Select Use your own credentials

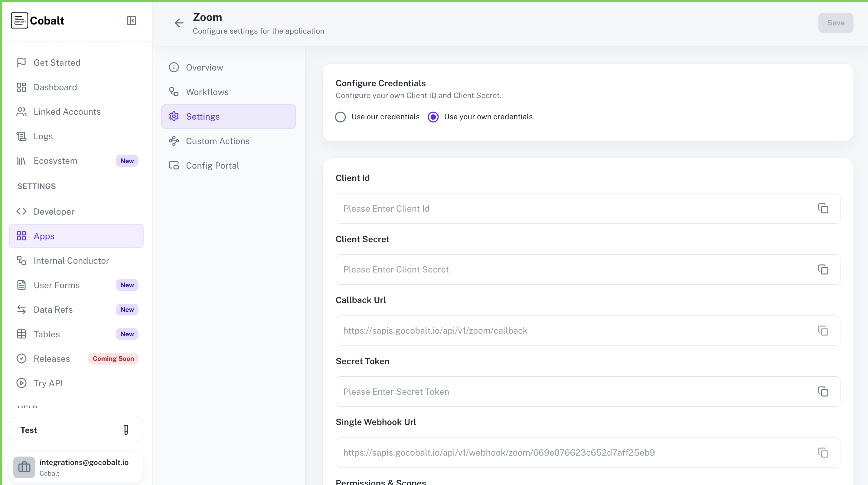(433, 117)
